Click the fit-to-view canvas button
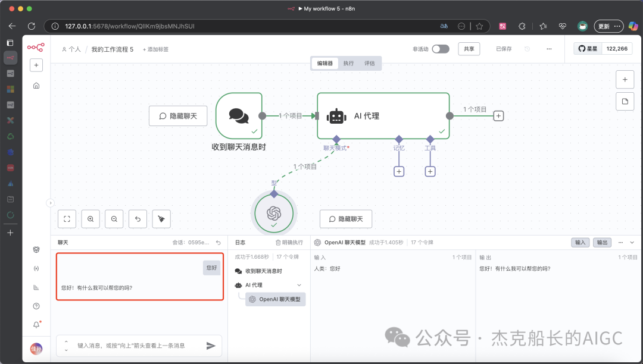Viewport: 643px width, 364px height. click(x=67, y=219)
